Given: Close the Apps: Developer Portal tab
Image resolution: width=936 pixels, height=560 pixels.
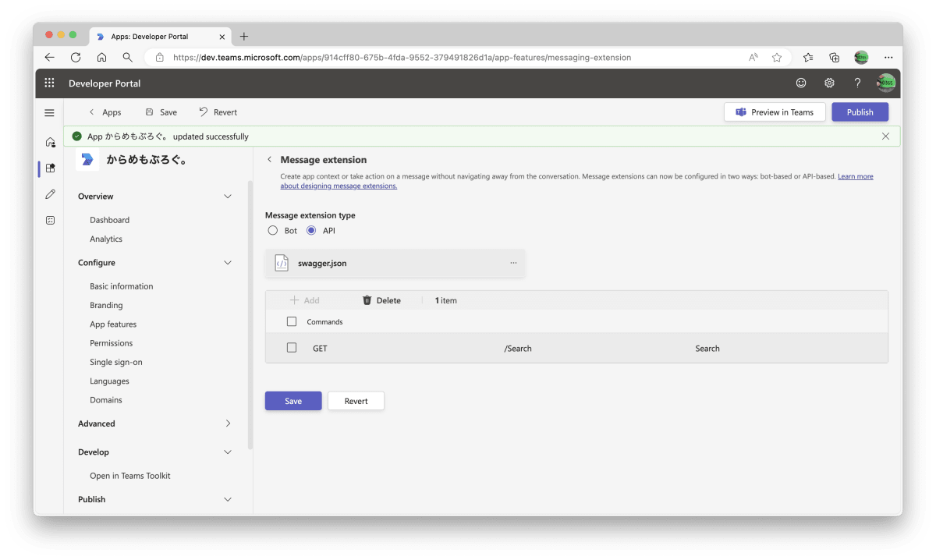Looking at the screenshot, I should [222, 36].
